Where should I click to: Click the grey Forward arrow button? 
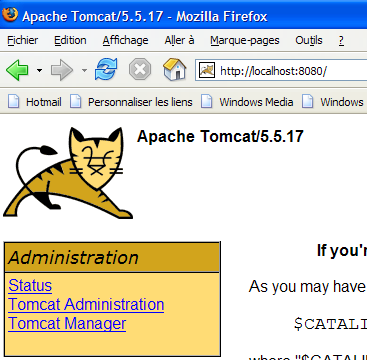click(62, 70)
